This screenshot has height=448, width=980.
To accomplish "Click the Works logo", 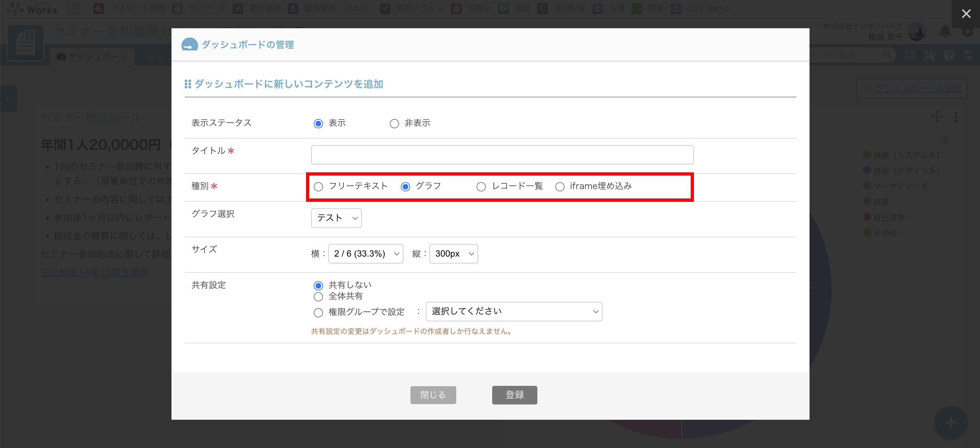I will tap(32, 8).
